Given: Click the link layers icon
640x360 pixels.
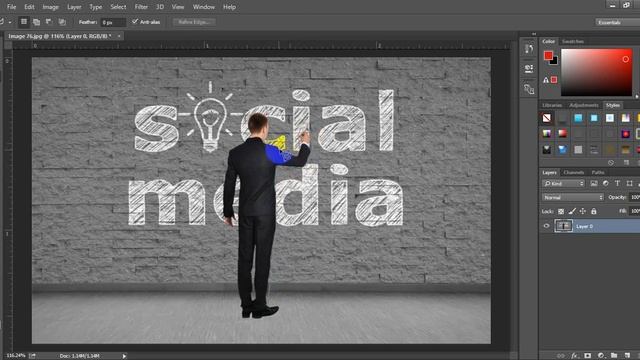Looking at the screenshot, I should [562, 356].
